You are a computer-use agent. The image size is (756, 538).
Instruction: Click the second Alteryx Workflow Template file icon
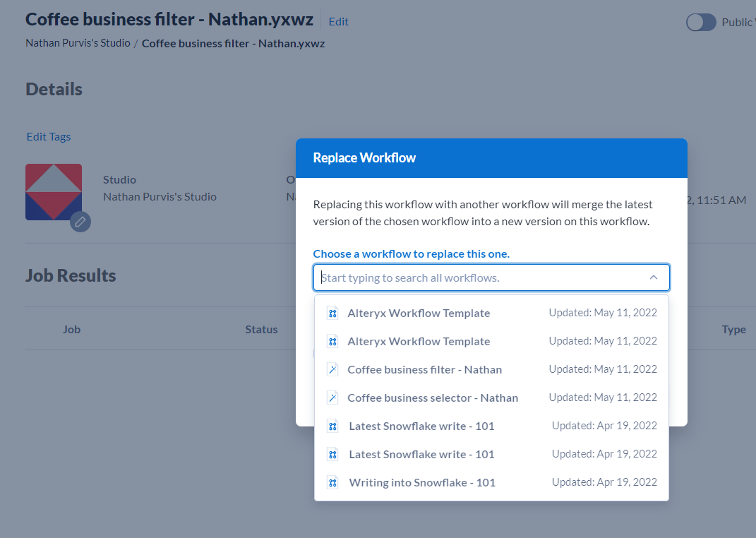332,341
